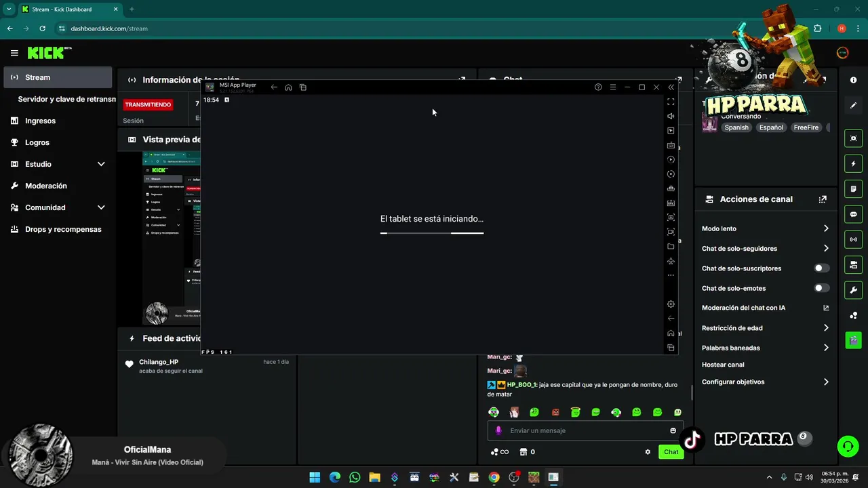This screenshot has width=868, height=488.
Task: Open the notes document widget in right rail
Action: pyautogui.click(x=853, y=188)
